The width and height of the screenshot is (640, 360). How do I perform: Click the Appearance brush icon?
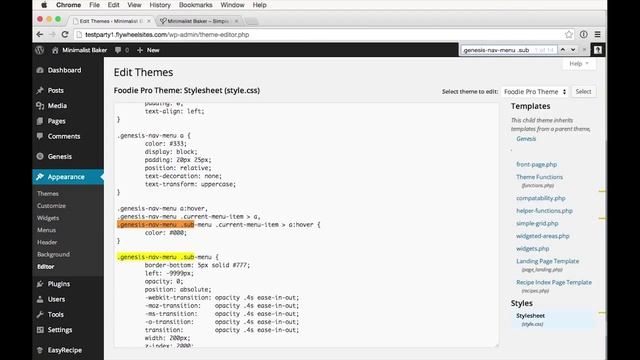[40, 177]
